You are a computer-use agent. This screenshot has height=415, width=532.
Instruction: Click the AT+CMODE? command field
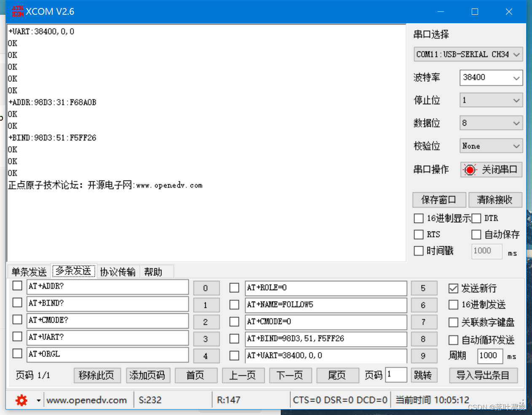[x=107, y=321]
